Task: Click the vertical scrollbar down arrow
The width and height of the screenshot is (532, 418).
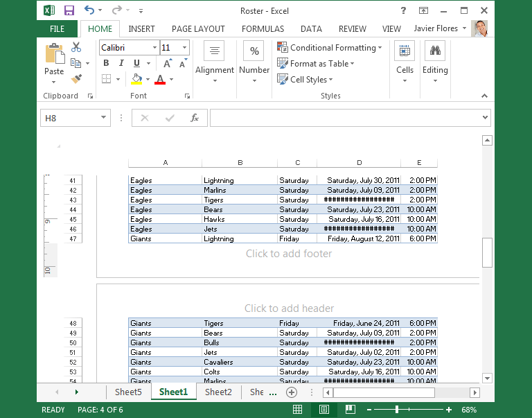Action: [487, 378]
